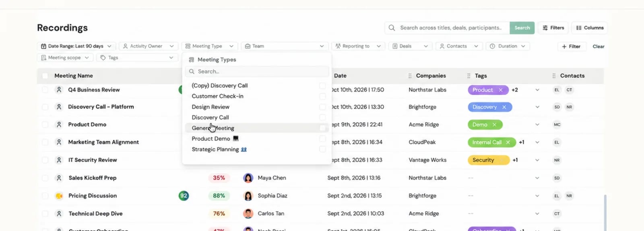Tick the Discovery Call meeting type checkbox
Image resolution: width=644 pixels, height=231 pixels.
tap(322, 117)
